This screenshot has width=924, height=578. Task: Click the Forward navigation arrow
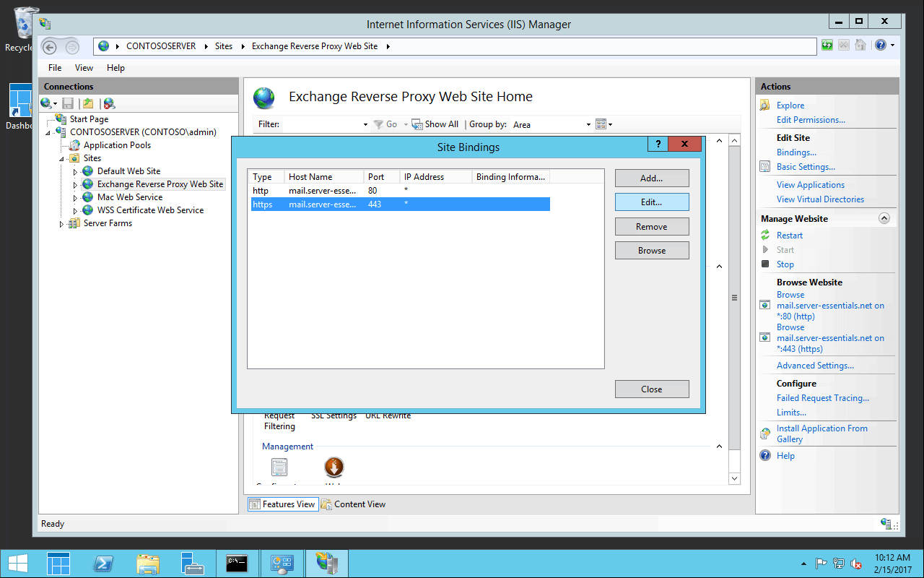coord(71,47)
